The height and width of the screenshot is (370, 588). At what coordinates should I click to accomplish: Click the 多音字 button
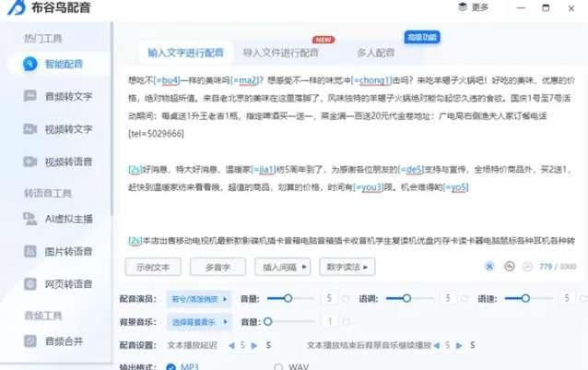218,267
